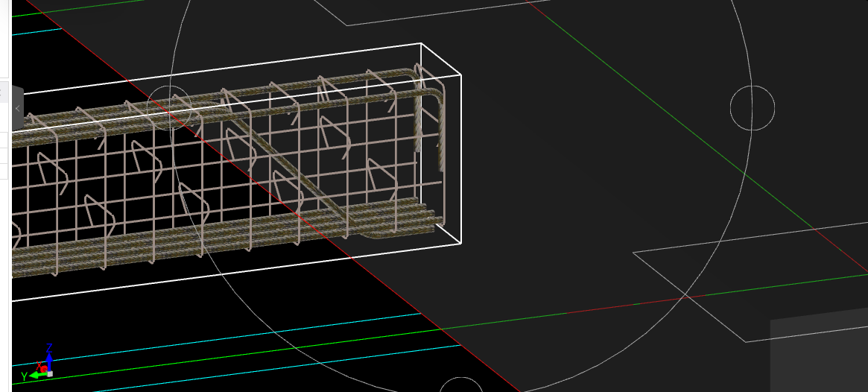
Task: Click the bottom small orbit handle circle
Action: [460, 385]
